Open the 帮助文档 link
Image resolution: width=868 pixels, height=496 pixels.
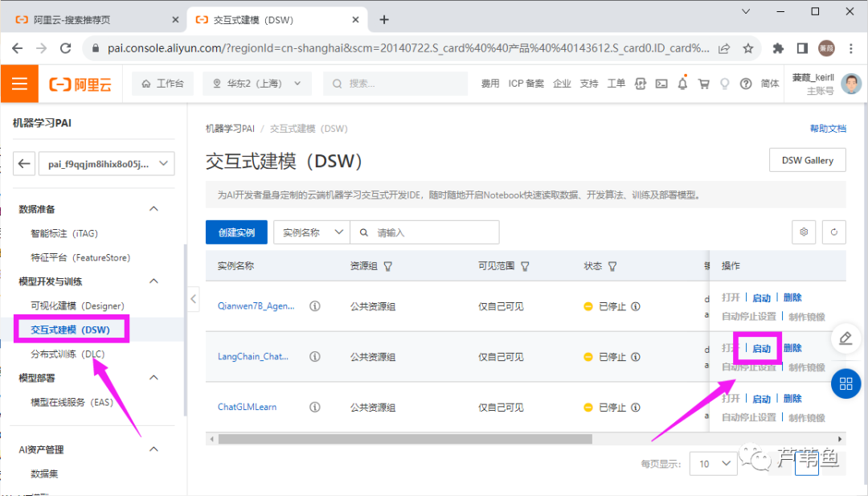coord(828,129)
